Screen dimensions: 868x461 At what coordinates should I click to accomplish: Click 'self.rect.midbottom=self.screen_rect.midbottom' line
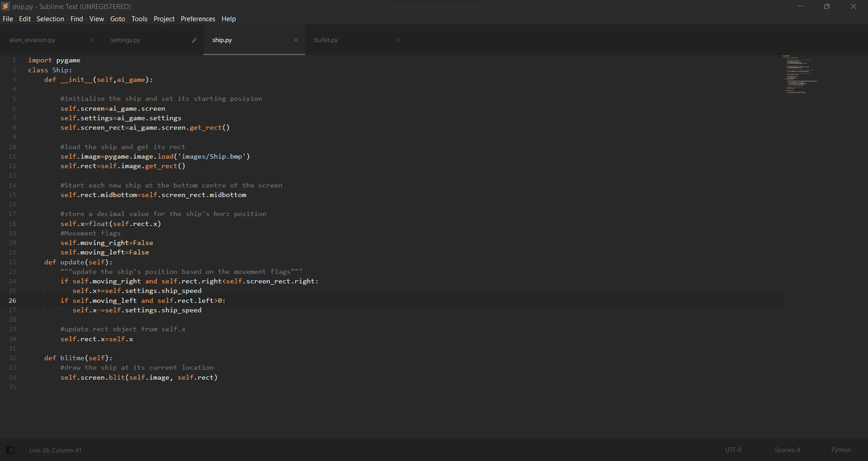pos(153,195)
